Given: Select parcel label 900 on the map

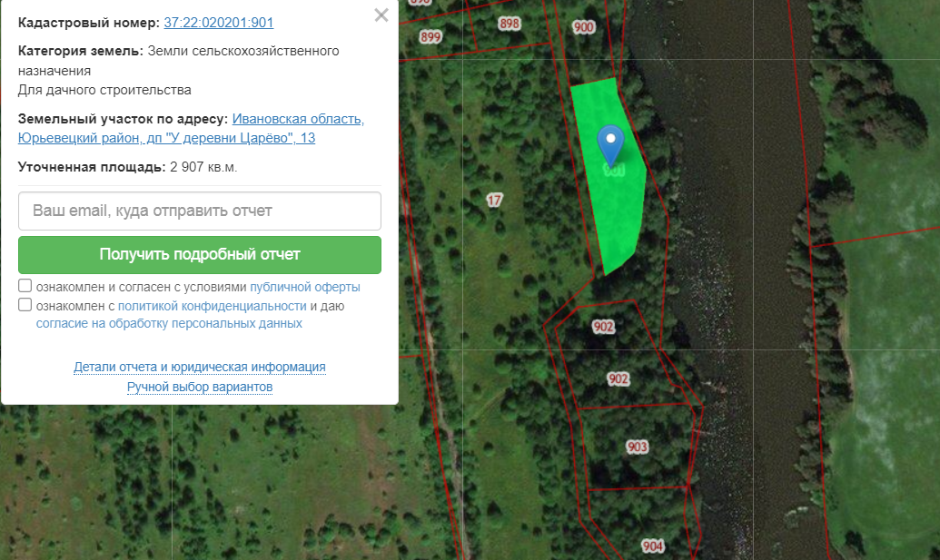Looking at the screenshot, I should [583, 27].
